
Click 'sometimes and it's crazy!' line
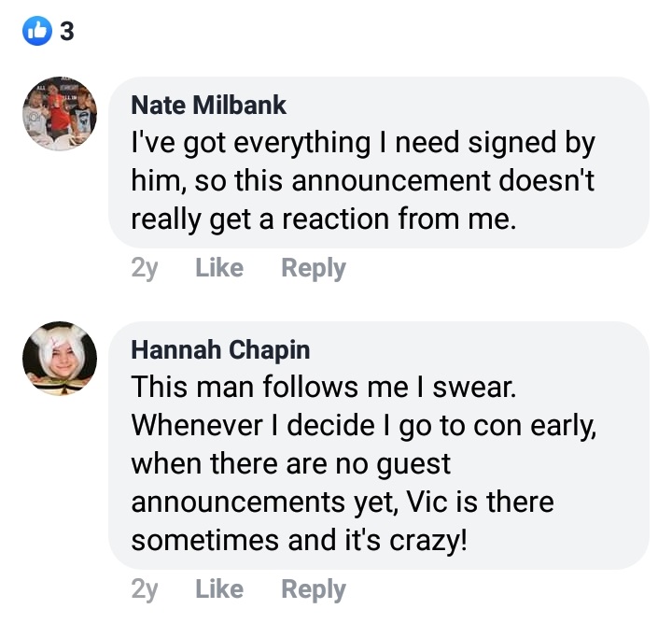pyautogui.click(x=300, y=540)
